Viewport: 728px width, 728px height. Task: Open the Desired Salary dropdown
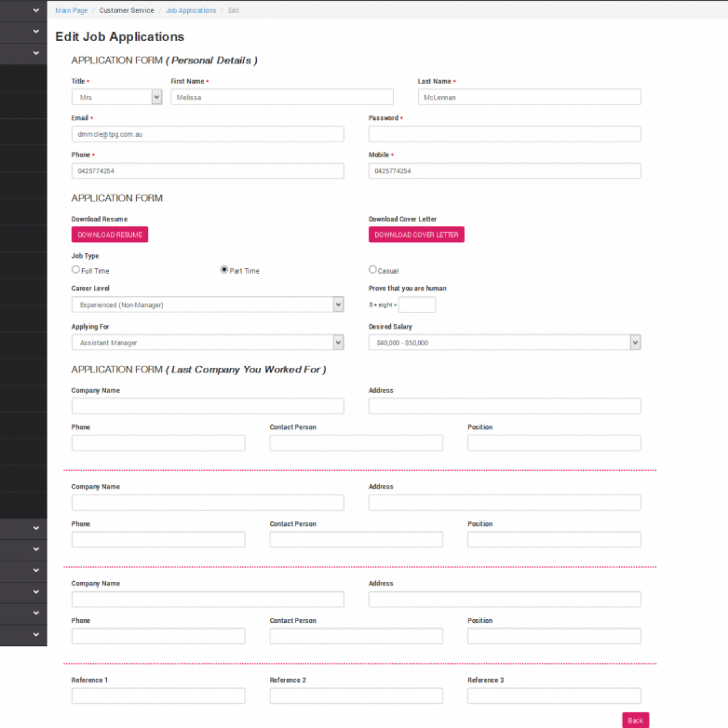click(505, 343)
